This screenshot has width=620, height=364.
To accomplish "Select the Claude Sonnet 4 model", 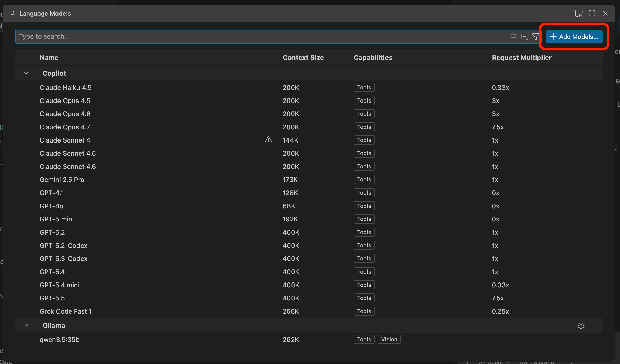I will tap(309, 140).
